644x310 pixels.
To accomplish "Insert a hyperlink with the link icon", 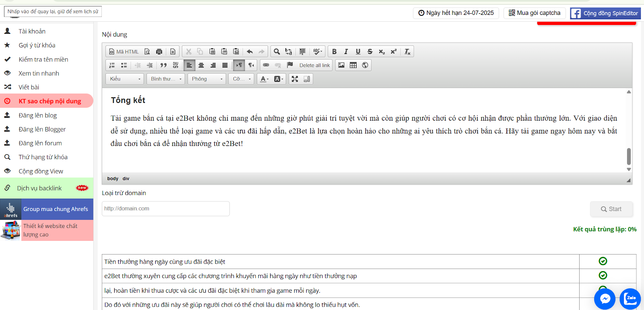I will [x=266, y=65].
